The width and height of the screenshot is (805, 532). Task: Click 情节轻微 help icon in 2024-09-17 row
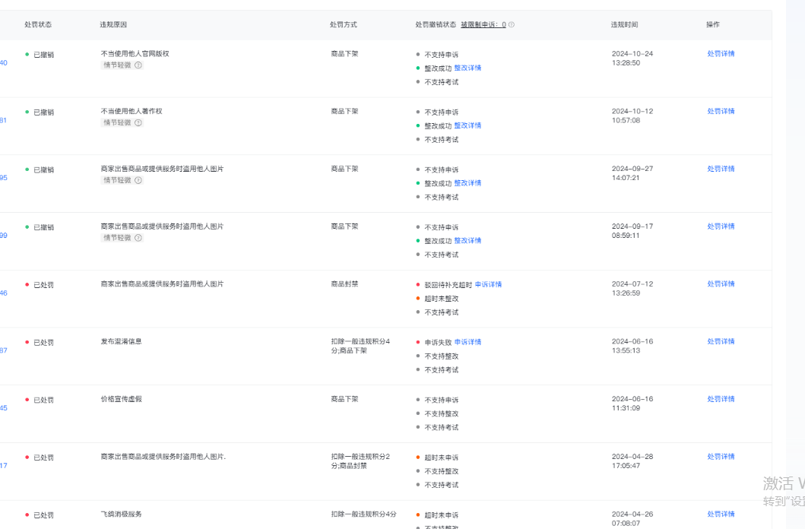138,238
